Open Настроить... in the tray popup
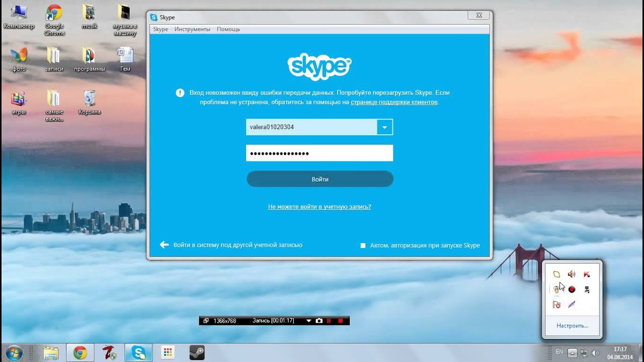644x362 pixels. [573, 326]
